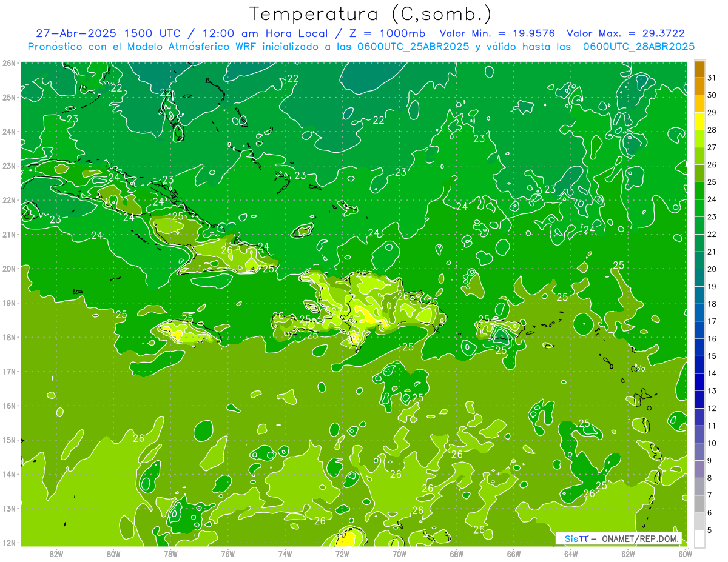728x562 pixels.
Task: Click the '64W' longitude axis label
Action: coord(571,554)
